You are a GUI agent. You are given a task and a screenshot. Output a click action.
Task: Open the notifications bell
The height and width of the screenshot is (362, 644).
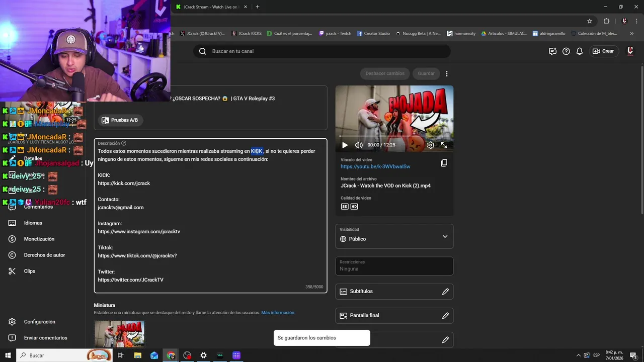tap(580, 51)
